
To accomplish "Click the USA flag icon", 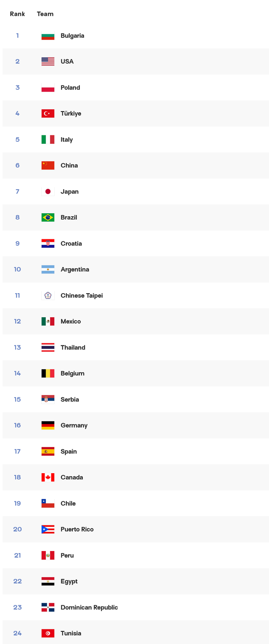I will (48, 61).
